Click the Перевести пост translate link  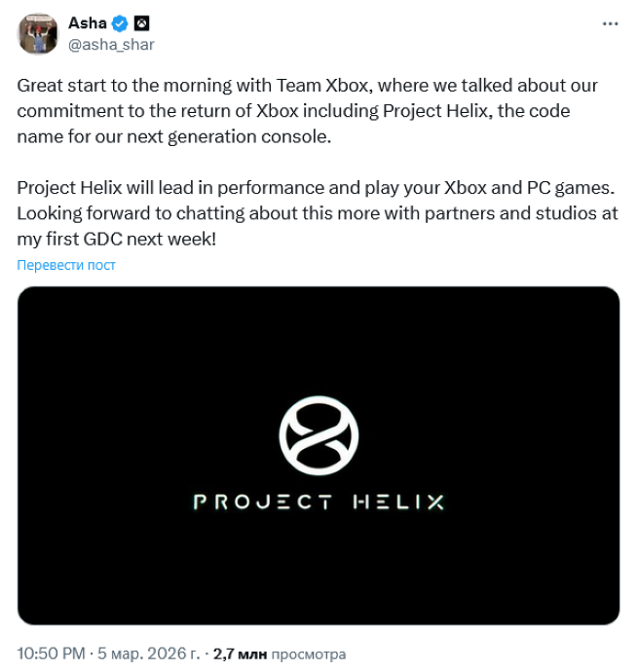pyautogui.click(x=66, y=265)
